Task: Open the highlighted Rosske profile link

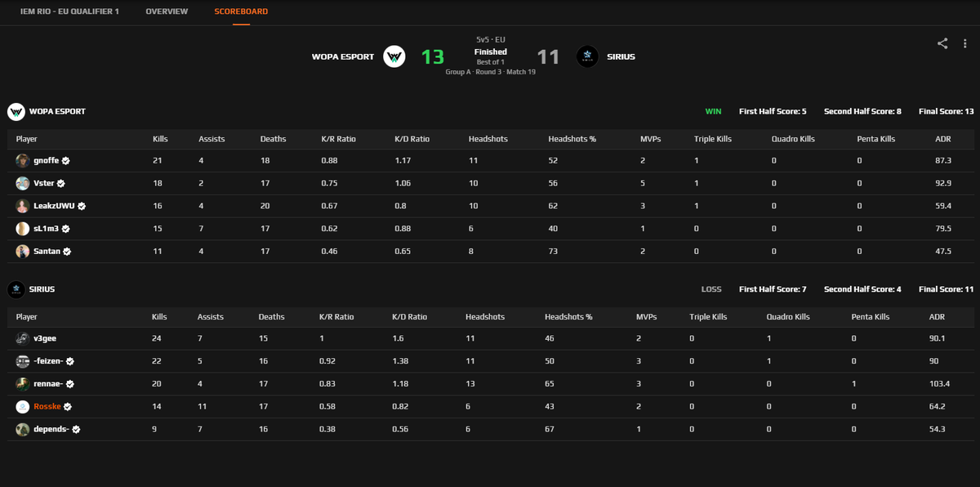Action: coord(47,407)
